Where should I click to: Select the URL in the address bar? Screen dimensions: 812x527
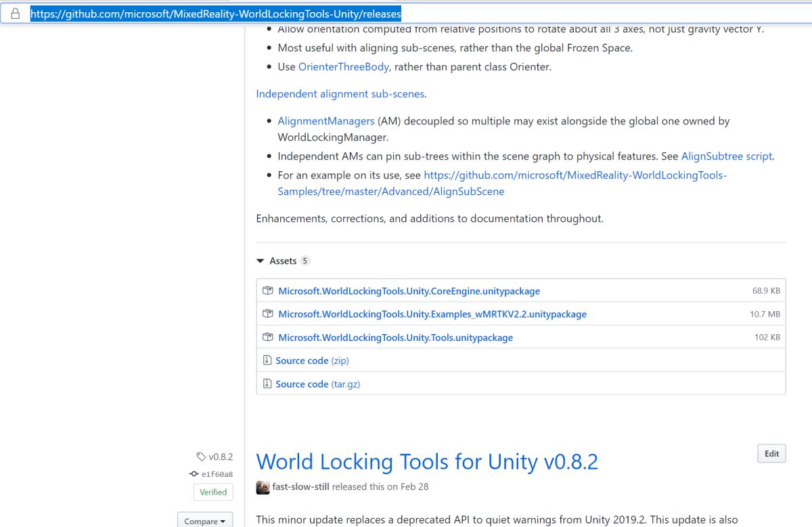216,14
